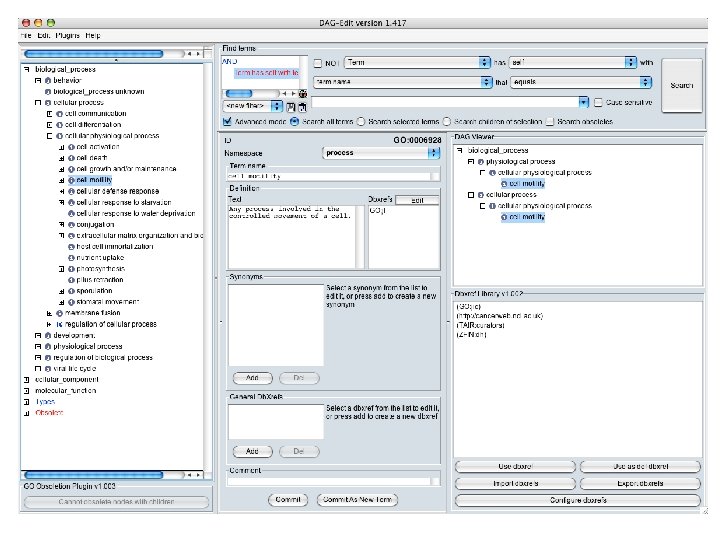720x540 pixels.
Task: Click the icon beside photosynthesis
Action: click(x=71, y=269)
